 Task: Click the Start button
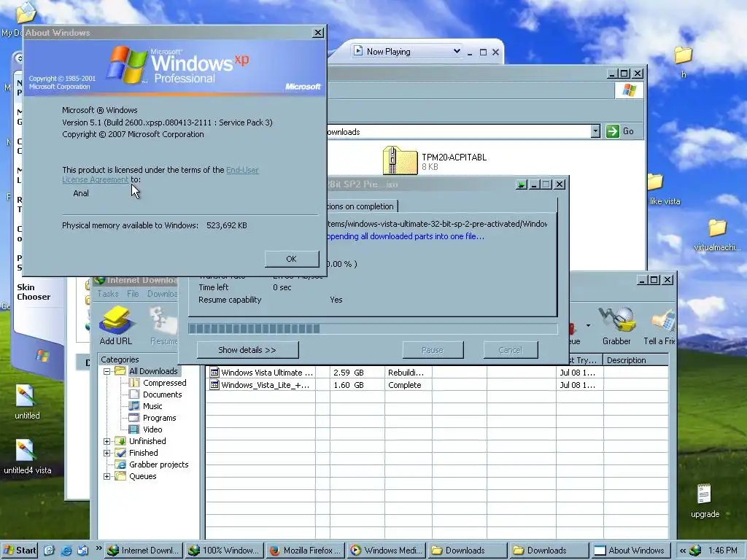20,551
